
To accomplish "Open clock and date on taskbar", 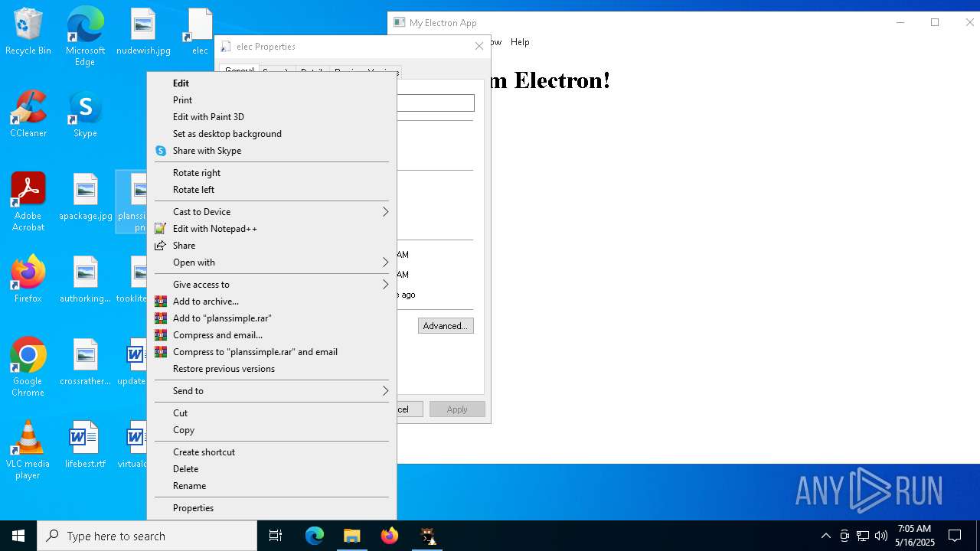I will 914,536.
